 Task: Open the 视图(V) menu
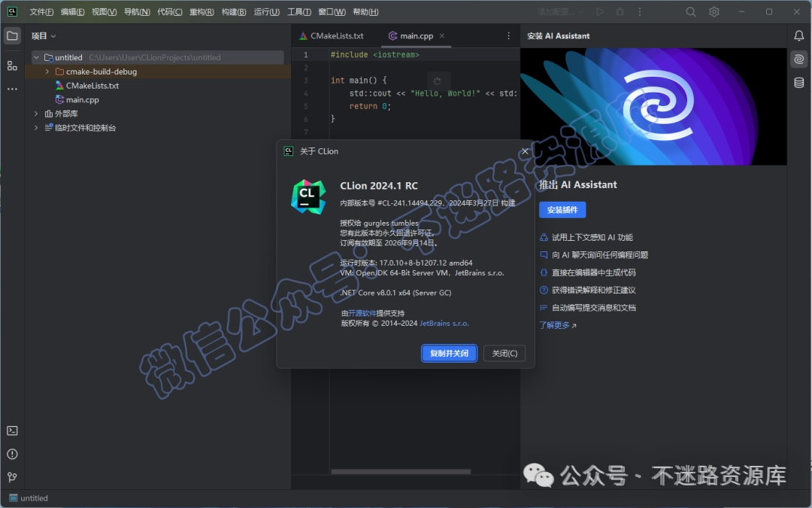pyautogui.click(x=104, y=12)
